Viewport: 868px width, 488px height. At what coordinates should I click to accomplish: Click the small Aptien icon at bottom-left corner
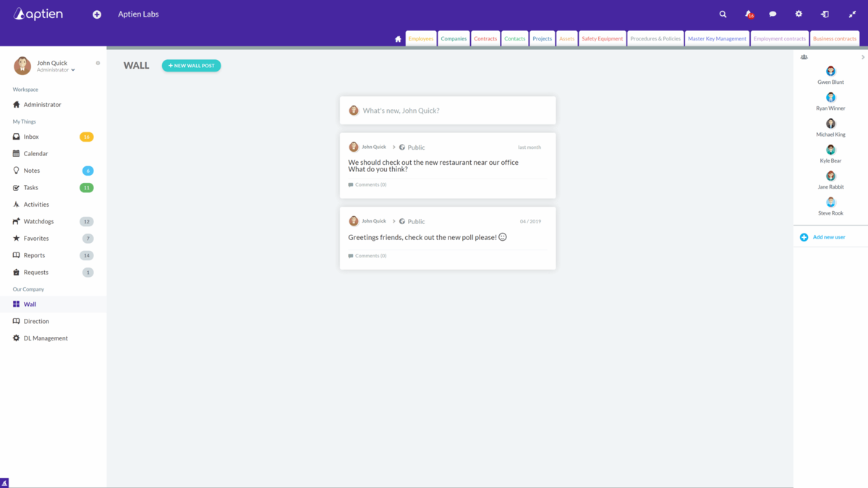(4, 483)
